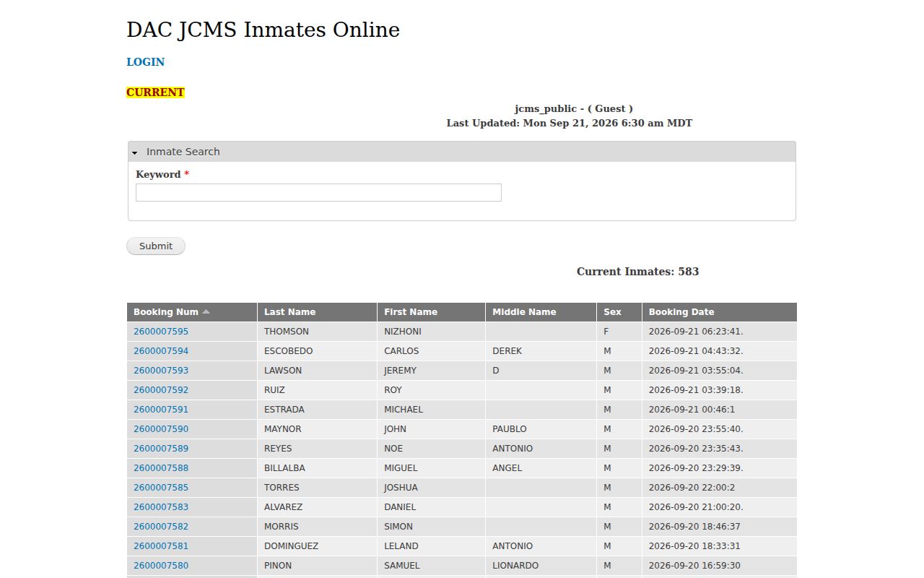Select last name DOMINGUEZ cell
924x578 pixels.
click(x=317, y=546)
